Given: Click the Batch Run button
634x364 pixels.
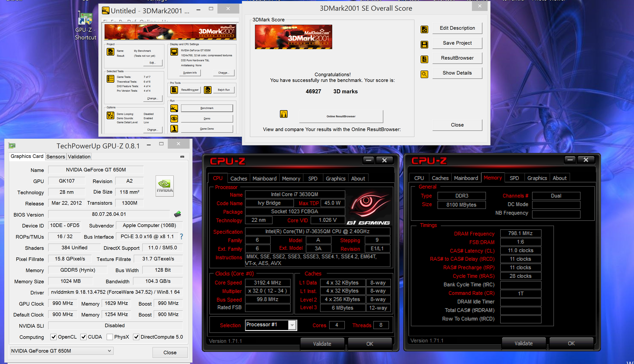Looking at the screenshot, I should click(x=223, y=90).
